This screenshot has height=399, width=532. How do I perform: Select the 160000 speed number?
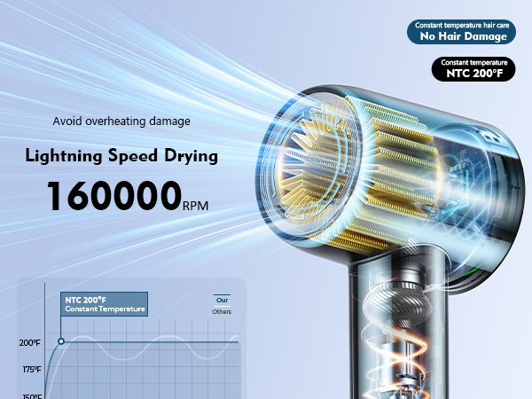[x=113, y=195]
